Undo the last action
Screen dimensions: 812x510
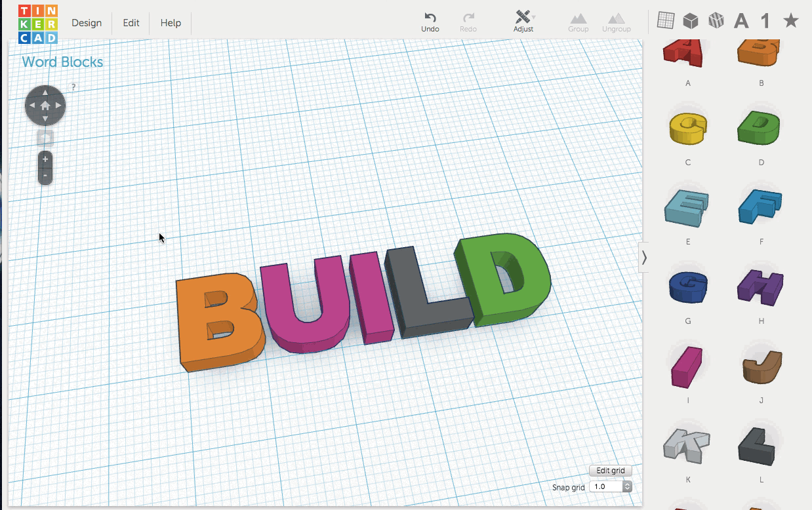tap(430, 22)
